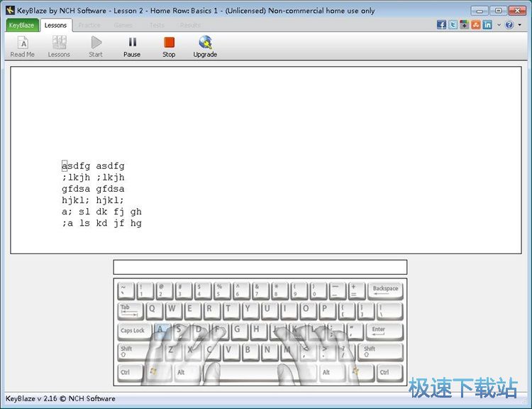
Task: Click the typing input box above keyboard
Action: [260, 267]
